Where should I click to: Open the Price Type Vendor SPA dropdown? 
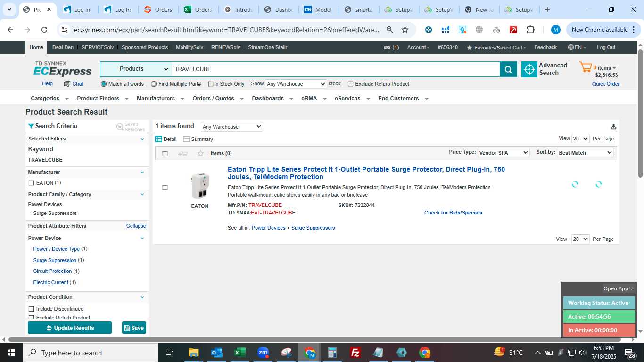[x=503, y=153]
